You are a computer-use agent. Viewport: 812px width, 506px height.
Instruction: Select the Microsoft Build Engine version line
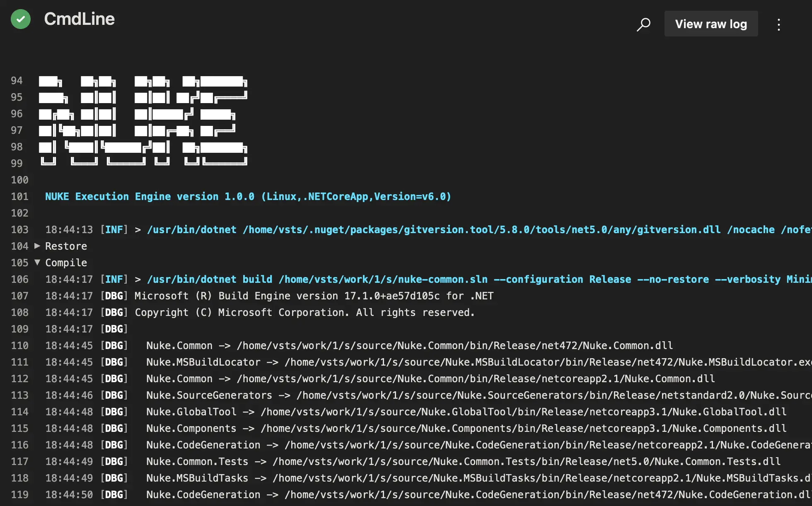(x=314, y=296)
